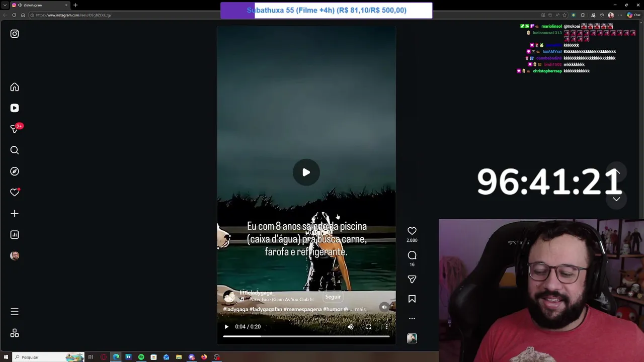The width and height of the screenshot is (644, 362).
Task: Click the large center play button
Action: point(306,172)
